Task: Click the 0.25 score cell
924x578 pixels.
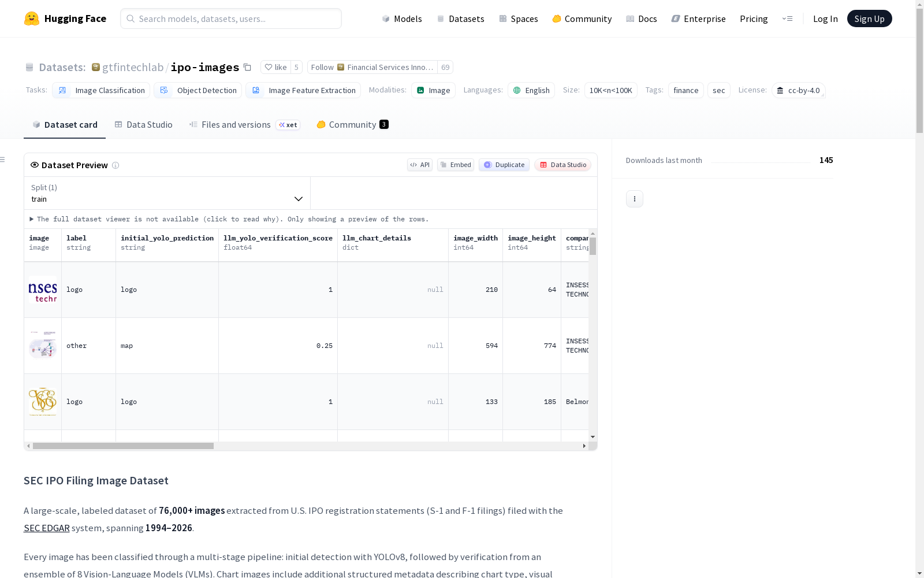Action: pos(278,346)
